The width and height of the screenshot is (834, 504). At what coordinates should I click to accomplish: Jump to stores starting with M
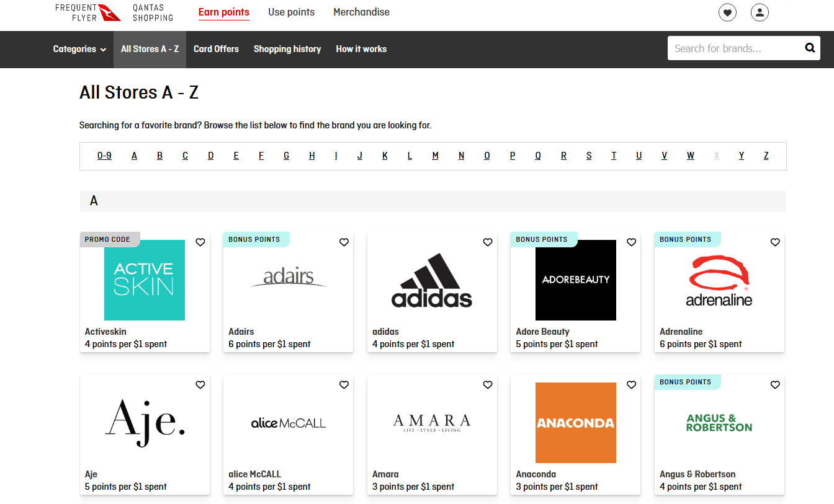click(x=435, y=156)
